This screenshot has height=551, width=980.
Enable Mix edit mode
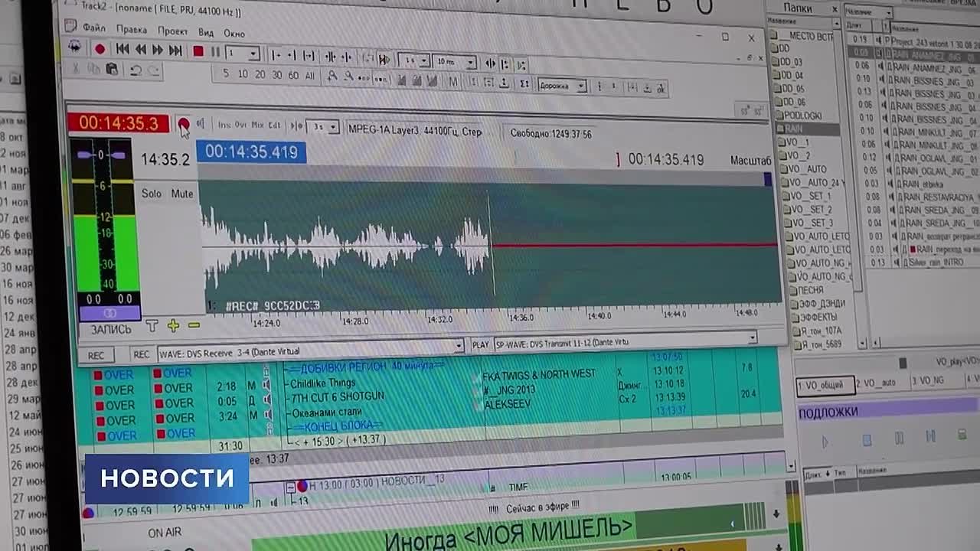coord(257,125)
